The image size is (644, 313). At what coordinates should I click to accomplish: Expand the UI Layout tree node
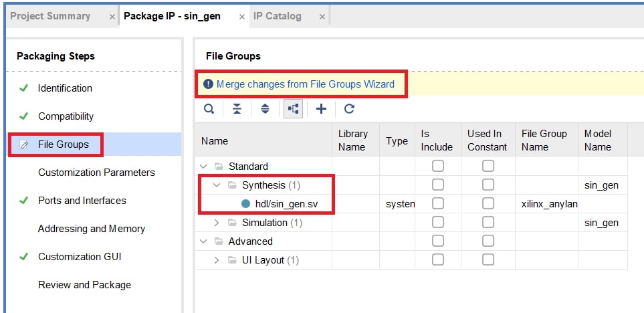click(217, 260)
